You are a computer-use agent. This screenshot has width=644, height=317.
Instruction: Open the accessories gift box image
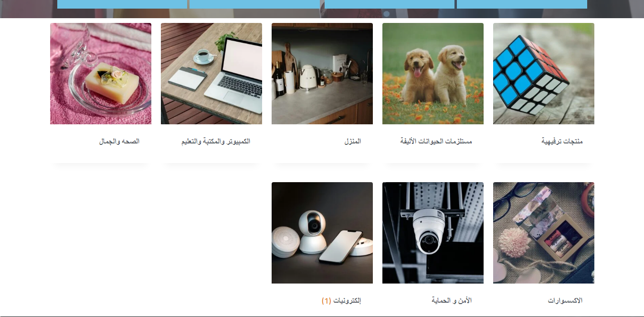pos(544,233)
